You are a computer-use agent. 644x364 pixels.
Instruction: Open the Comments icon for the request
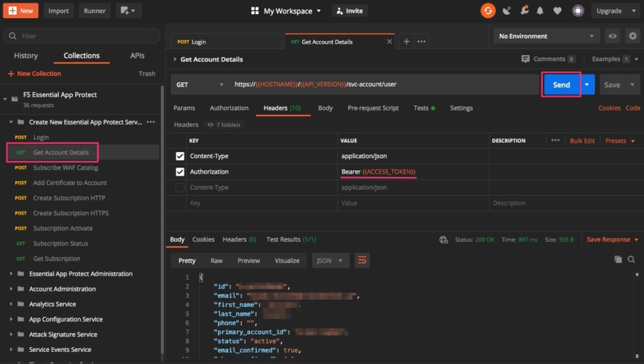click(525, 59)
